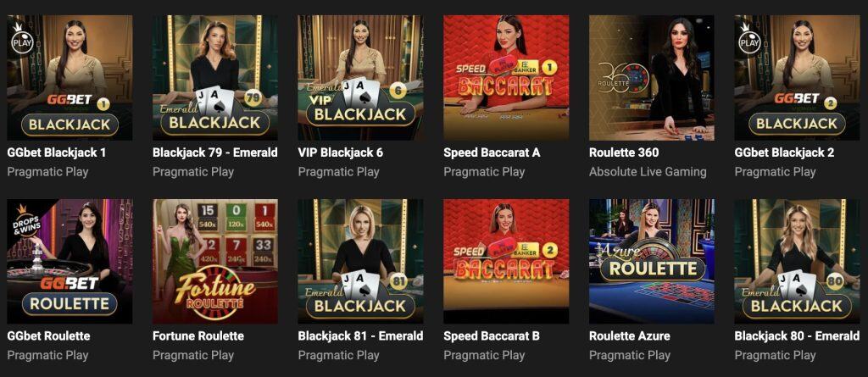
Task: Open the Speed Baccarat B game tile
Action: click(506, 261)
